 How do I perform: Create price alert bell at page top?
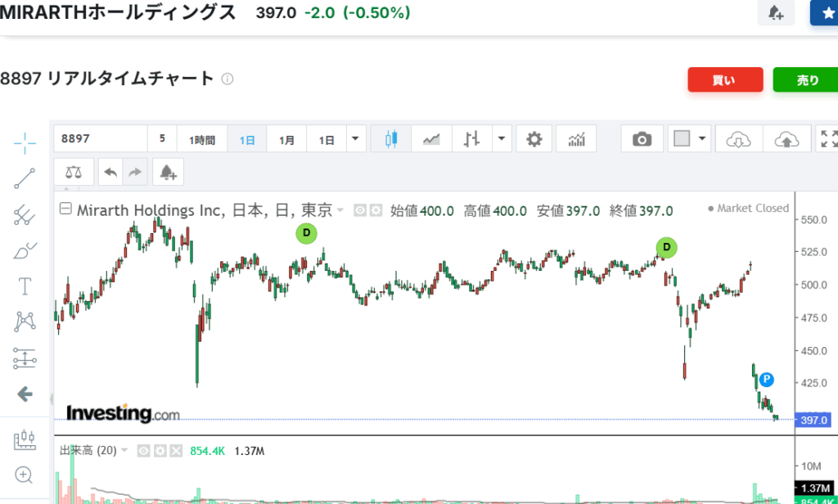[776, 12]
